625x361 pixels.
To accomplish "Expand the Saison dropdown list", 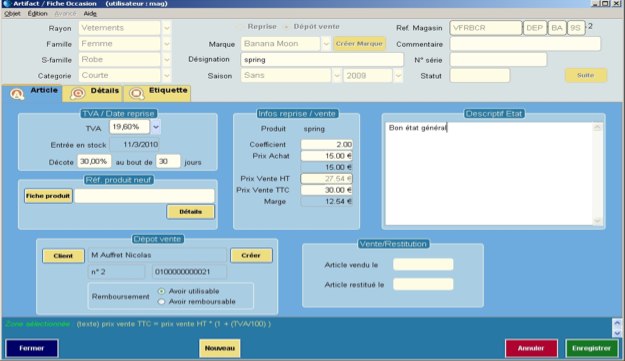I will pos(337,75).
